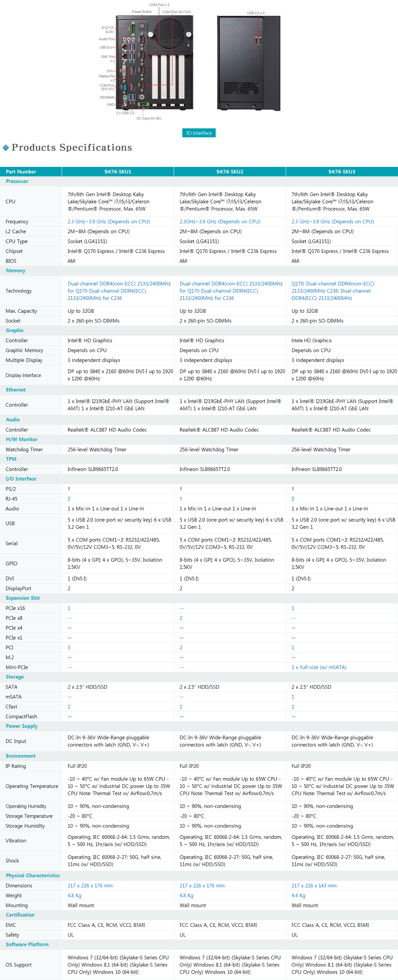Select the TPM section heading

[11, 459]
